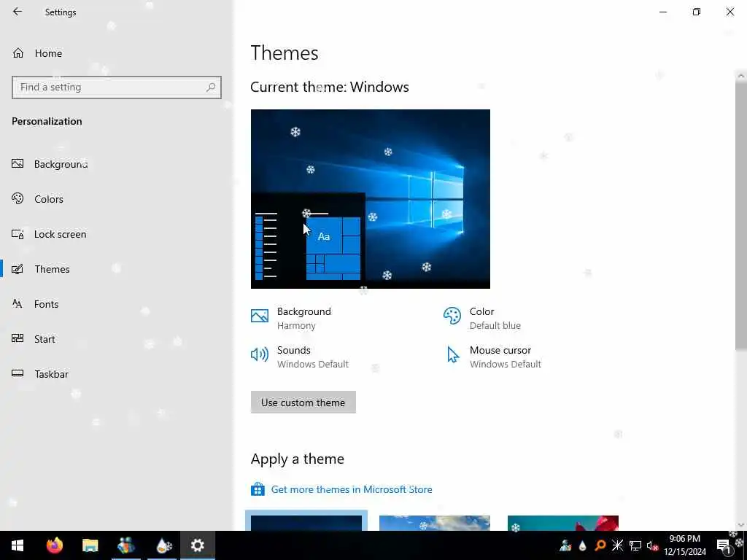Select the Background picture icon in sidebar
Viewport: 747px width, 560px height.
click(18, 164)
